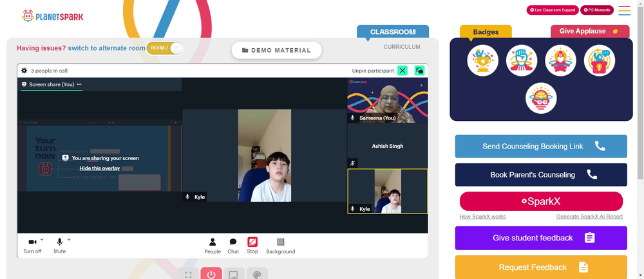Open the People panel
644x279 pixels.
pyautogui.click(x=213, y=246)
